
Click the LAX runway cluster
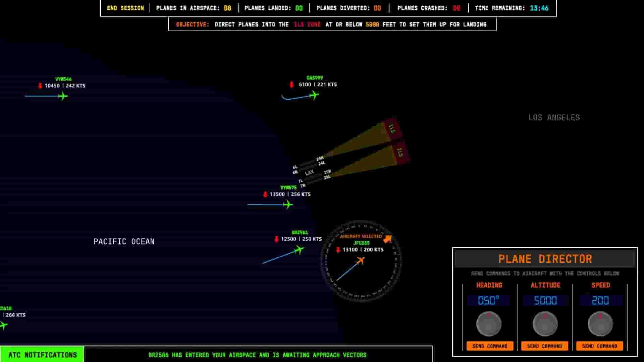[310, 173]
